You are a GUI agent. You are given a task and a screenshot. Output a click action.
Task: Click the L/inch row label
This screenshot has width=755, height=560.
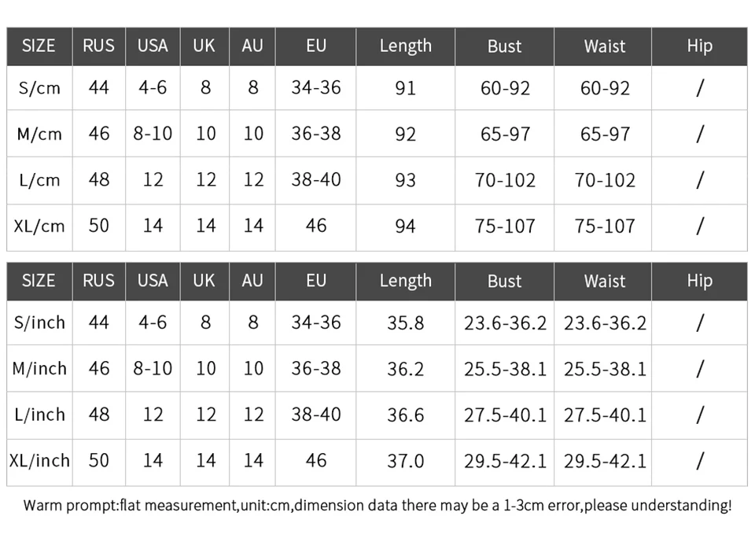pyautogui.click(x=39, y=414)
